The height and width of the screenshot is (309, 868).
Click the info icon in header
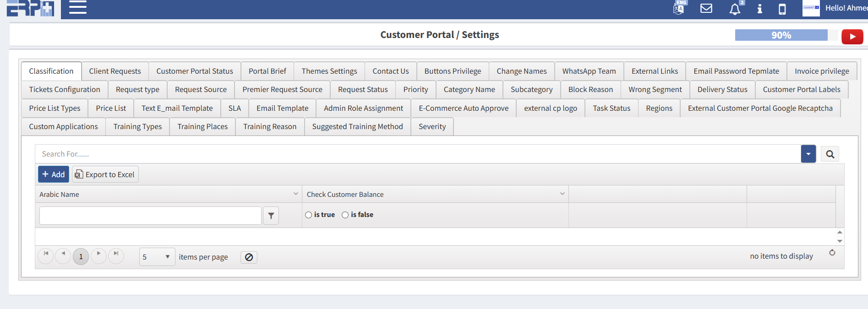point(759,9)
